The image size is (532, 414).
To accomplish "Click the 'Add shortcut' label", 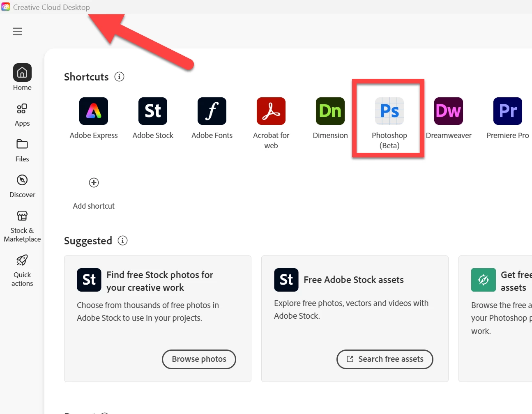I will tap(94, 206).
